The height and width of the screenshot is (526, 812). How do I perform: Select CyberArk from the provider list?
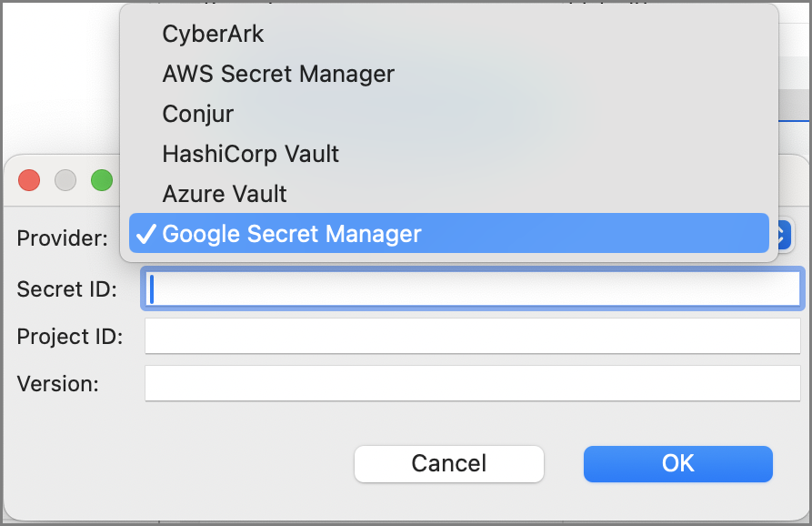click(213, 34)
